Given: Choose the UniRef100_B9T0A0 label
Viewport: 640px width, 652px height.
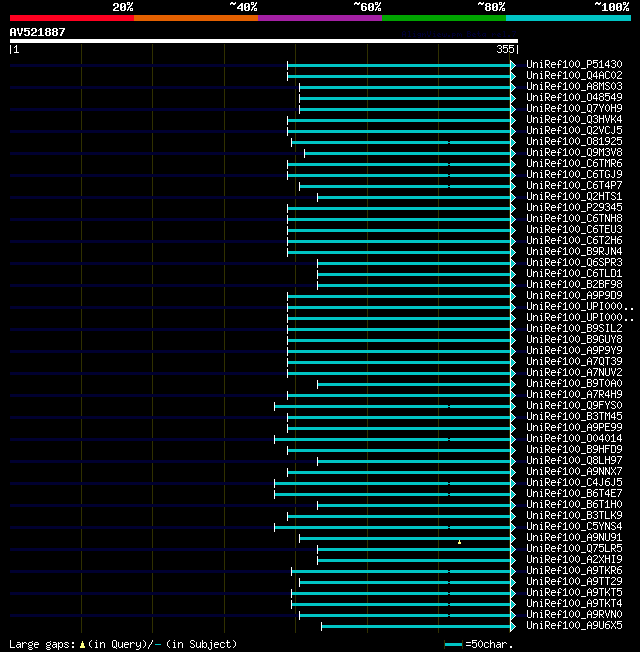Looking at the screenshot, I should pos(574,383).
